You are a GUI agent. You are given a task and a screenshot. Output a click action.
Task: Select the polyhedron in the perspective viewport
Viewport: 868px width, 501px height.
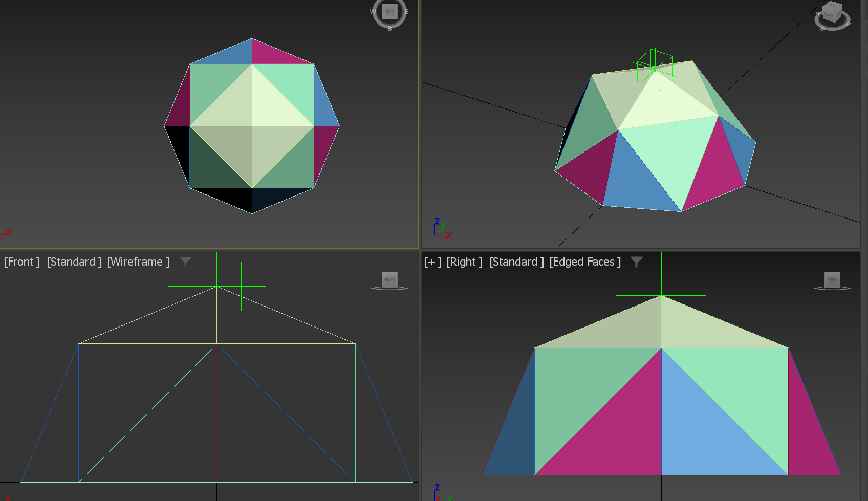tap(655, 143)
